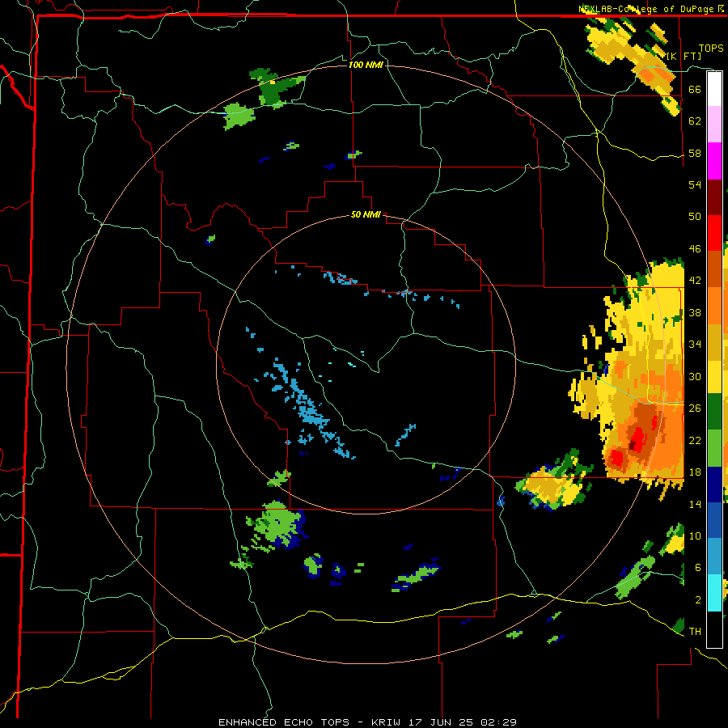Pick the cyan legend color band
Image resolution: width=728 pixels, height=728 pixels.
click(x=714, y=593)
